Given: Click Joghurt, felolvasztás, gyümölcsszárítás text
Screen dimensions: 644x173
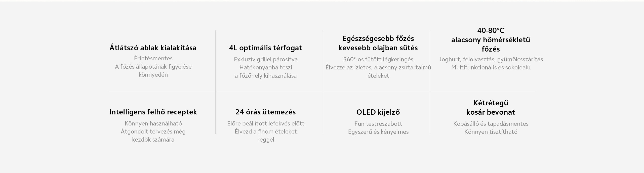Looking at the screenshot, I should (x=491, y=59).
